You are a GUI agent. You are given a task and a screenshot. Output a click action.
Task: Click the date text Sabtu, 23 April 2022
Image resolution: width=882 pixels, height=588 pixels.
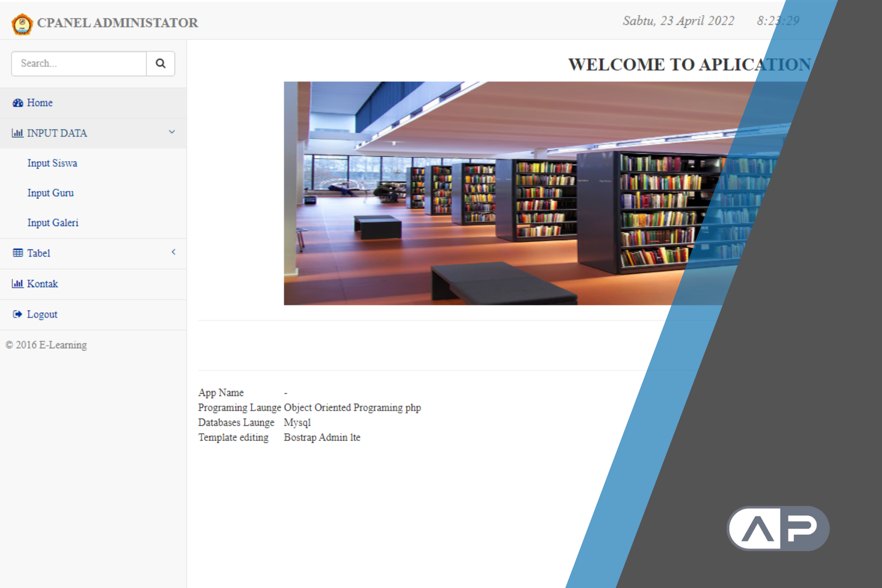(x=678, y=21)
